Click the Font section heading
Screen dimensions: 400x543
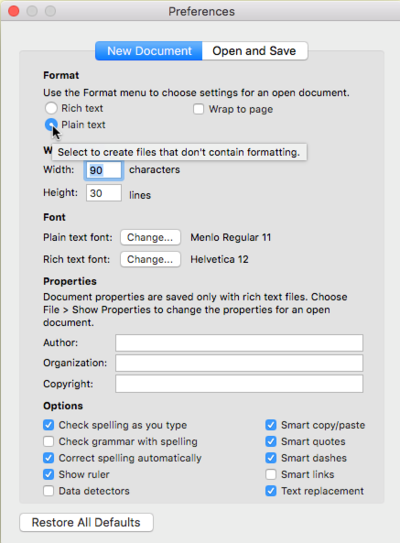(54, 217)
